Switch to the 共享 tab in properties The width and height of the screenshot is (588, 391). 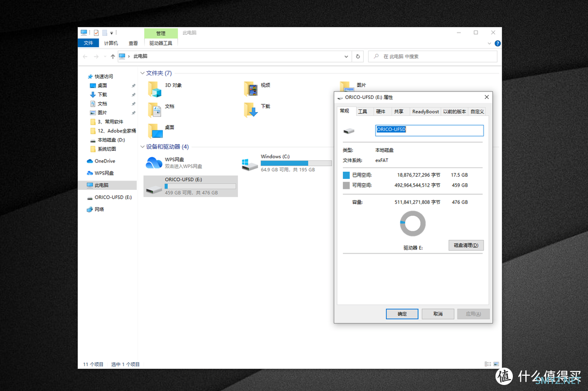point(399,111)
